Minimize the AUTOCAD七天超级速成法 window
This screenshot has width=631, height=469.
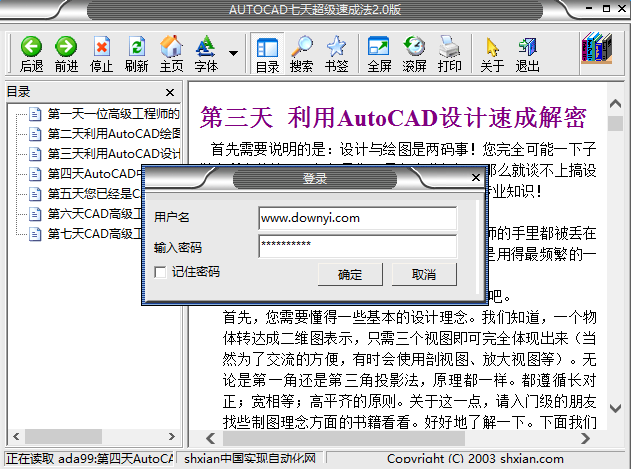click(x=589, y=8)
